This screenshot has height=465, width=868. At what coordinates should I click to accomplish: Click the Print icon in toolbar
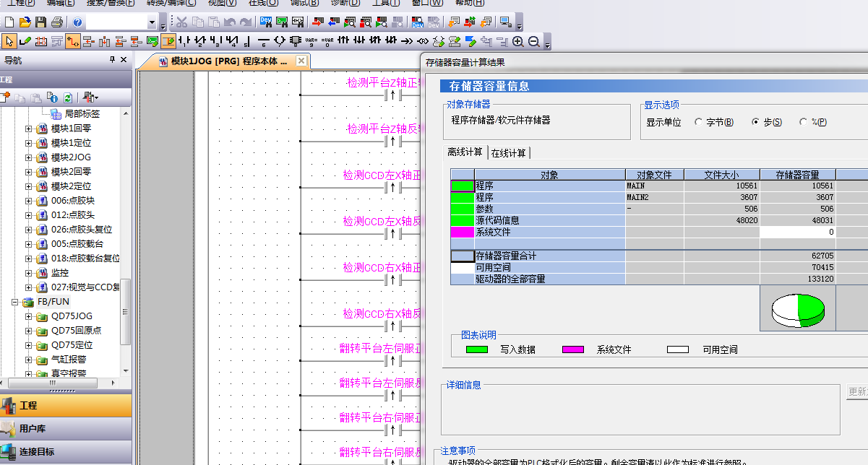tap(57, 22)
